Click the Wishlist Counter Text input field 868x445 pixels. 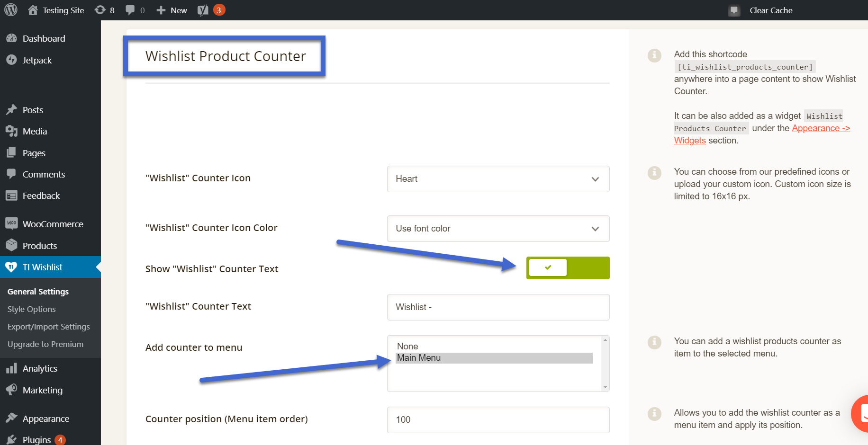(498, 307)
